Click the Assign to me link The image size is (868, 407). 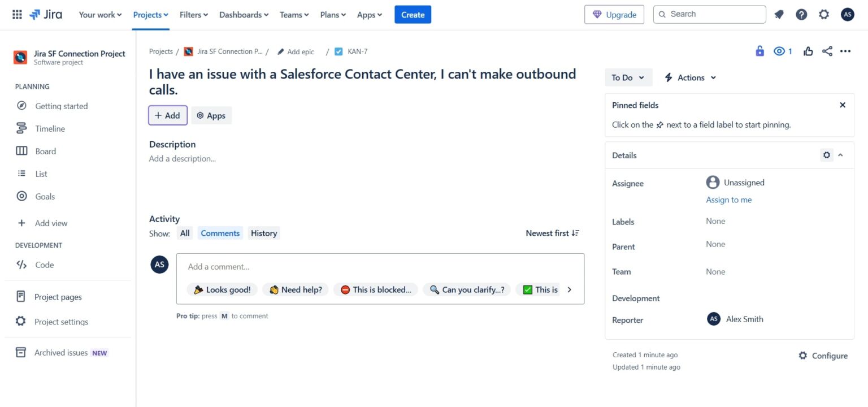(728, 200)
